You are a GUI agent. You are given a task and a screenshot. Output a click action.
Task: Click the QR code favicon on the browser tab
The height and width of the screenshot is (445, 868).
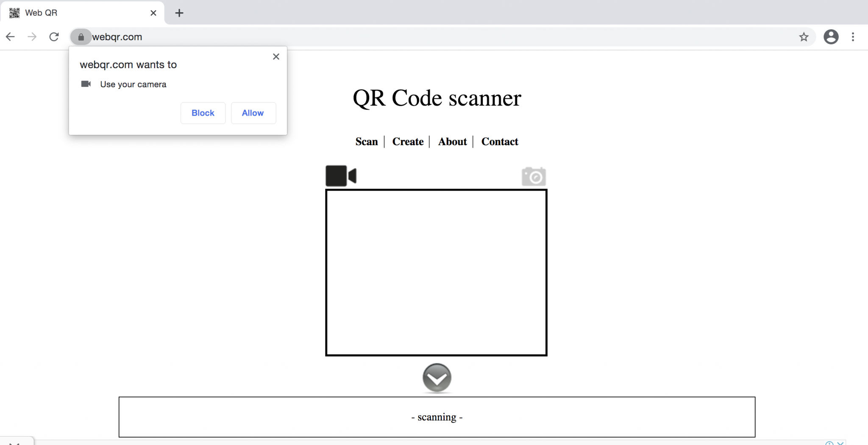coord(14,13)
